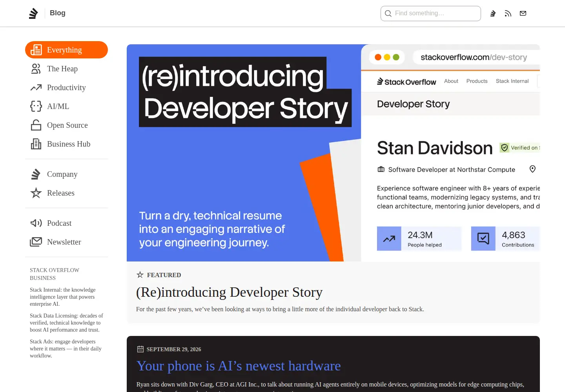This screenshot has width=565, height=392.
Task: Click the SEPTEMBER 29, 2026 date text
Action: tap(174, 349)
